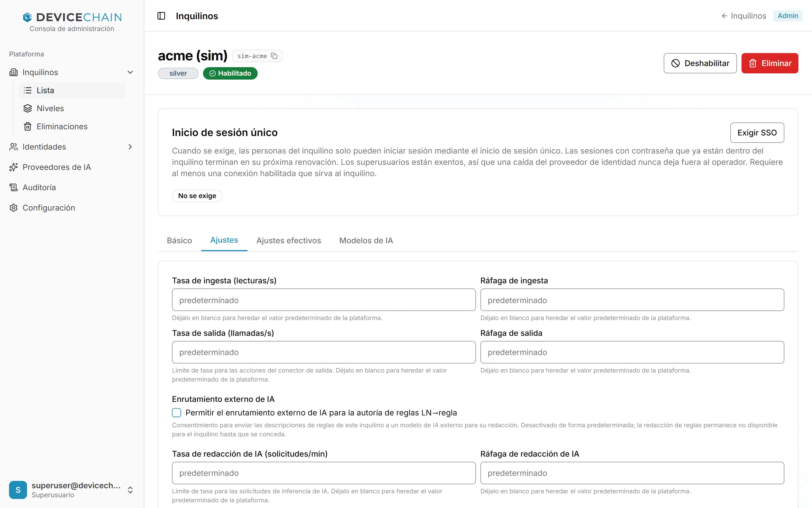This screenshot has height=508, width=812.
Task: Click the Eliminaciones trash icon
Action: coord(28,127)
